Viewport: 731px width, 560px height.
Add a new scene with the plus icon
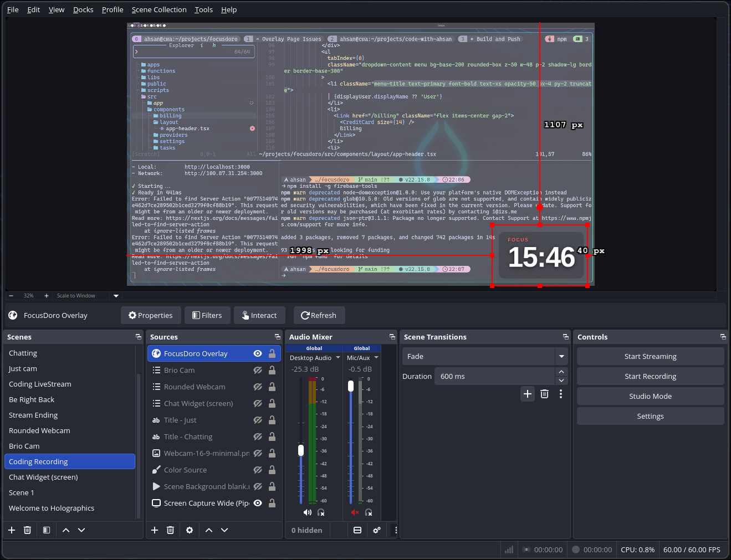[11, 530]
